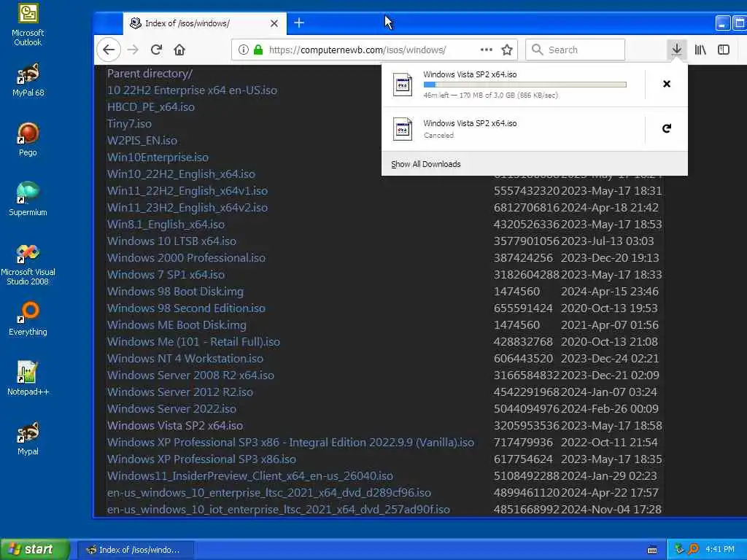This screenshot has width=747, height=560.
Task: Open Notepad++ desktop shortcut
Action: pos(28,378)
